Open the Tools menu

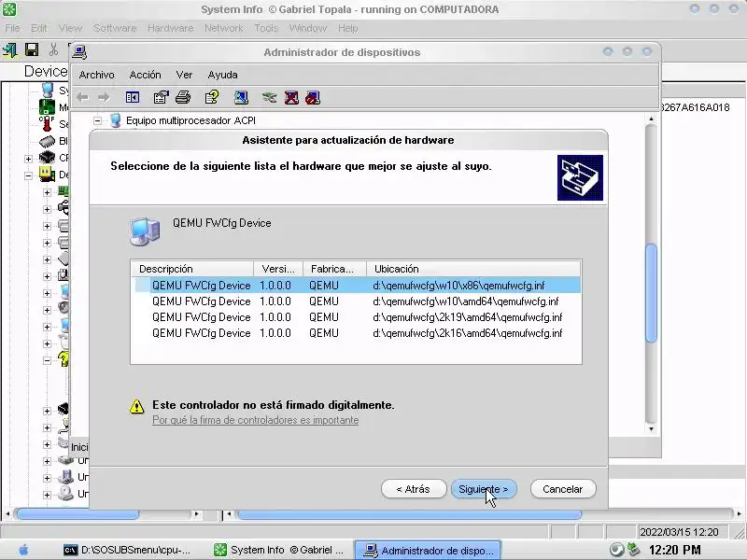point(266,28)
